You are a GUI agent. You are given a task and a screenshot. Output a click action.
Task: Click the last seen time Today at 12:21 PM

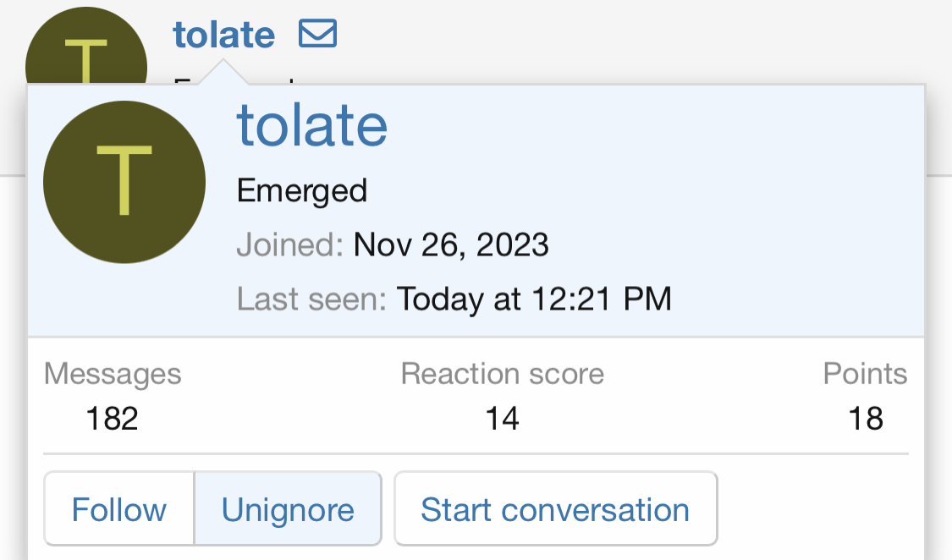point(534,299)
